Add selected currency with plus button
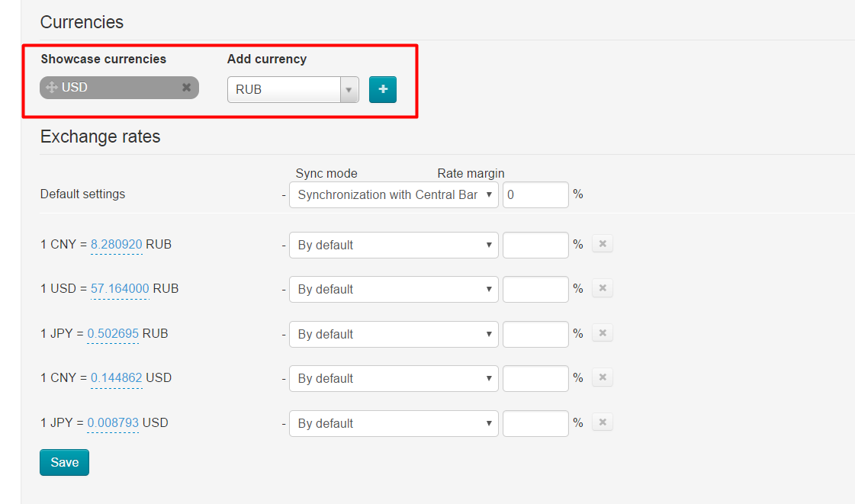The image size is (855, 504). point(383,89)
